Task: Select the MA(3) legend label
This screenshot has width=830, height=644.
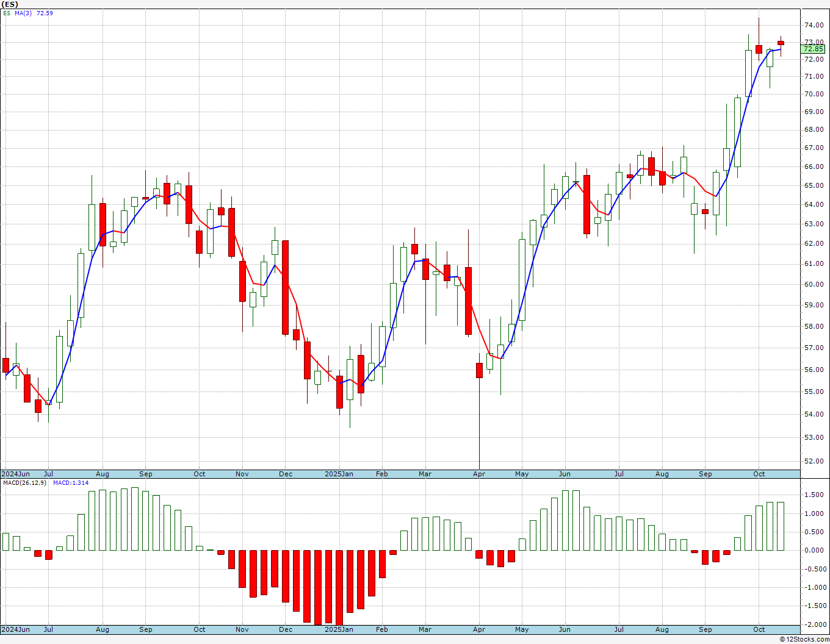Action: tap(23, 13)
